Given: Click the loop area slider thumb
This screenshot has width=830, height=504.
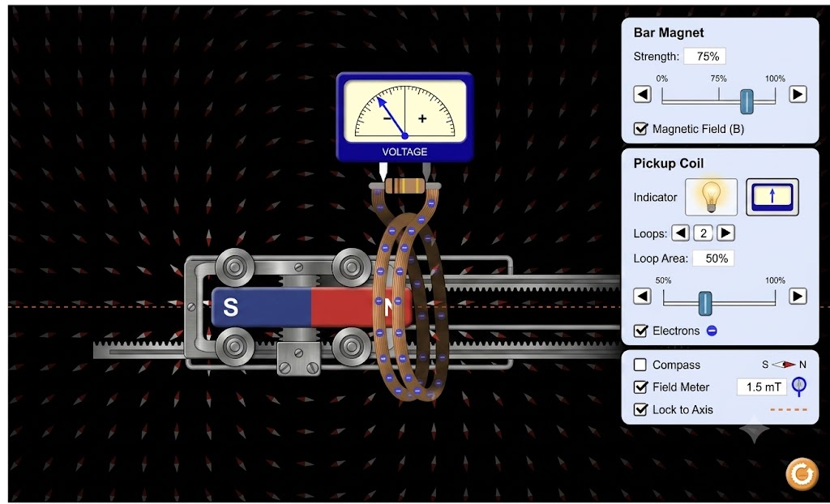Looking at the screenshot, I should point(705,303).
